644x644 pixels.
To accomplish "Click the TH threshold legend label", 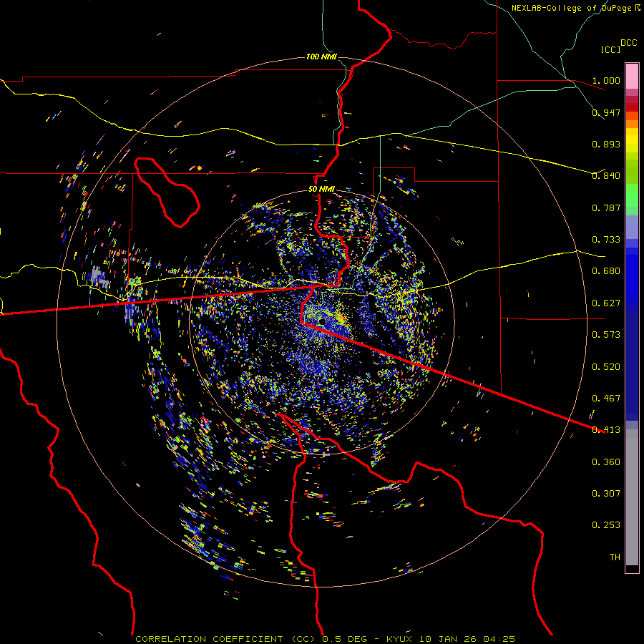I will pos(615,557).
